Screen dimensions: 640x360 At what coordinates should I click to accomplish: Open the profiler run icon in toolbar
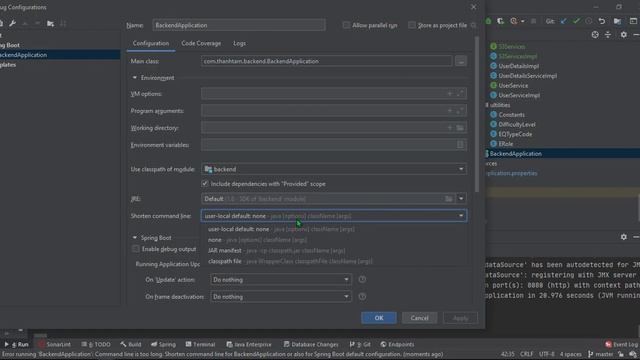coord(514,21)
